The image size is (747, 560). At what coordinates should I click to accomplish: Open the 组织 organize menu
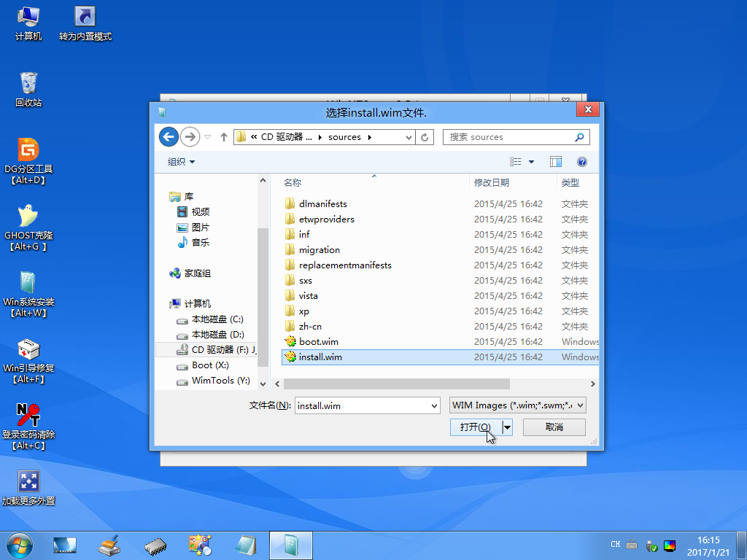click(181, 162)
